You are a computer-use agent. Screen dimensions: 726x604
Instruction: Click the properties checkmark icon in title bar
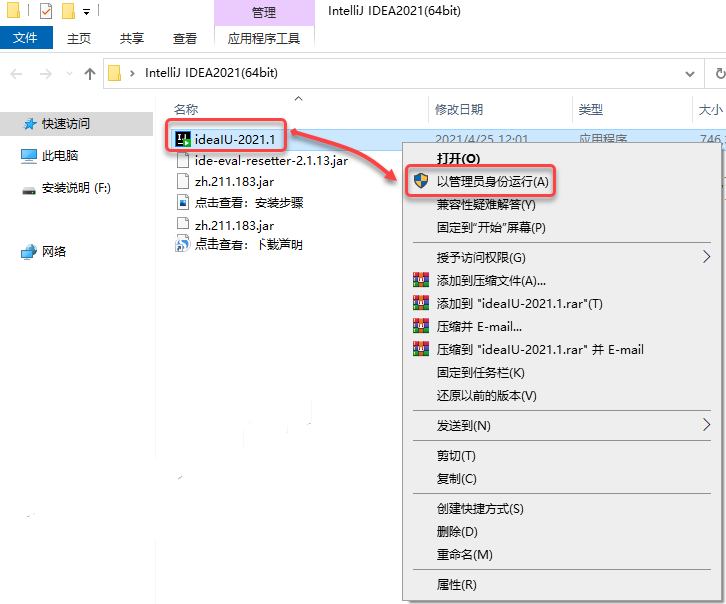pos(46,11)
